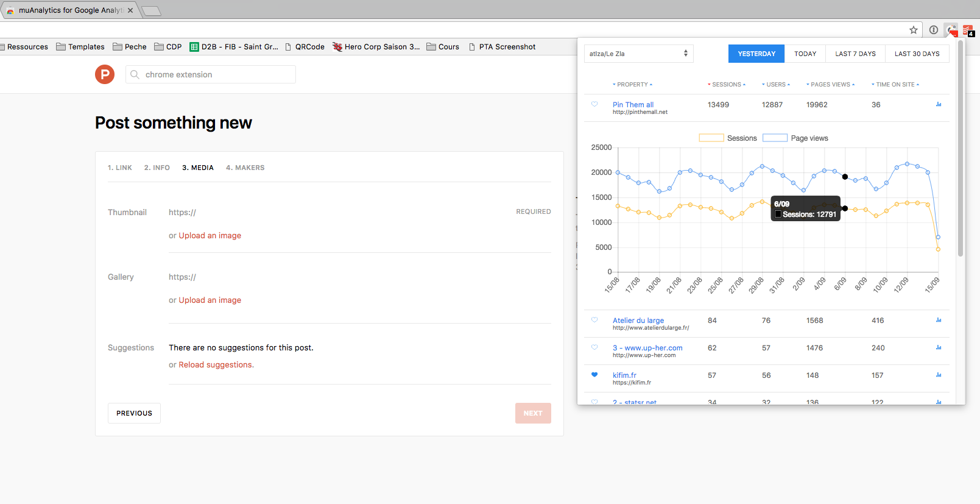The image size is (980, 504).
Task: Click the NEXT button
Action: tap(533, 413)
